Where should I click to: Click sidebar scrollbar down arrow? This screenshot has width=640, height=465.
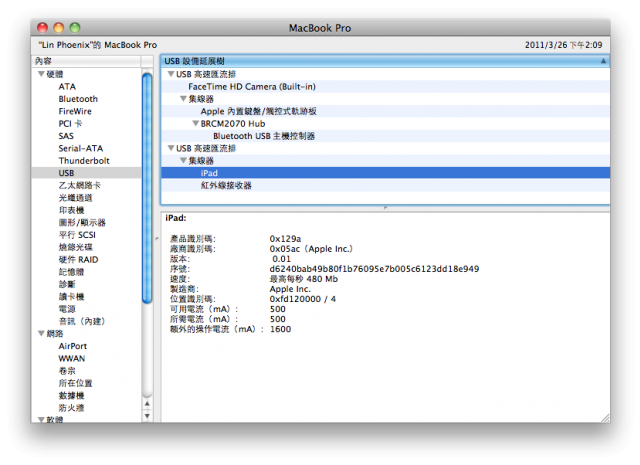pos(147,416)
